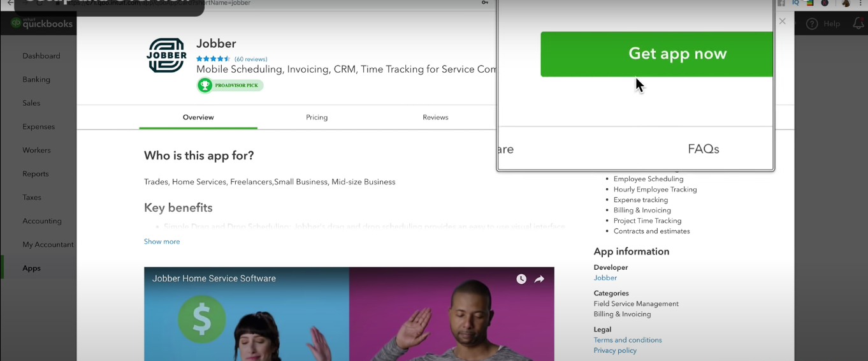Screen dimensions: 868x361
Task: Open FAQs in the magnified panel
Action: 704,149
